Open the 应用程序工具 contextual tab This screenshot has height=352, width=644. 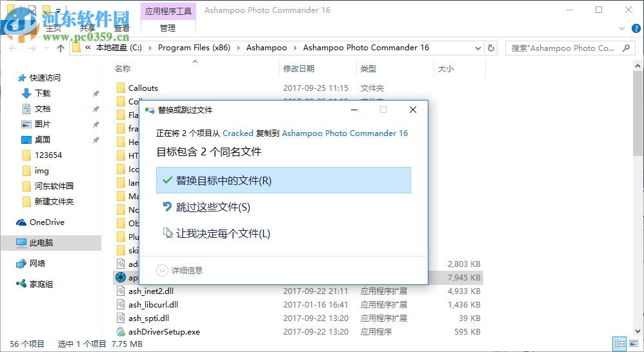tap(168, 11)
